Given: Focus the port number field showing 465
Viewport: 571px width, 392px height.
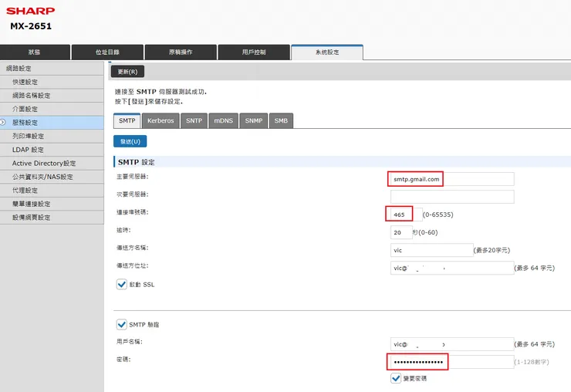Looking at the screenshot, I should [406, 215].
